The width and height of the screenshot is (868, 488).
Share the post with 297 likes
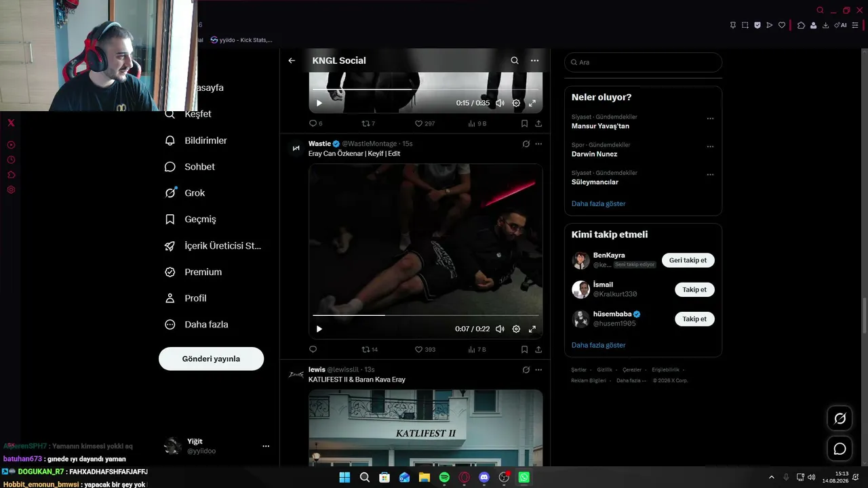coord(538,123)
